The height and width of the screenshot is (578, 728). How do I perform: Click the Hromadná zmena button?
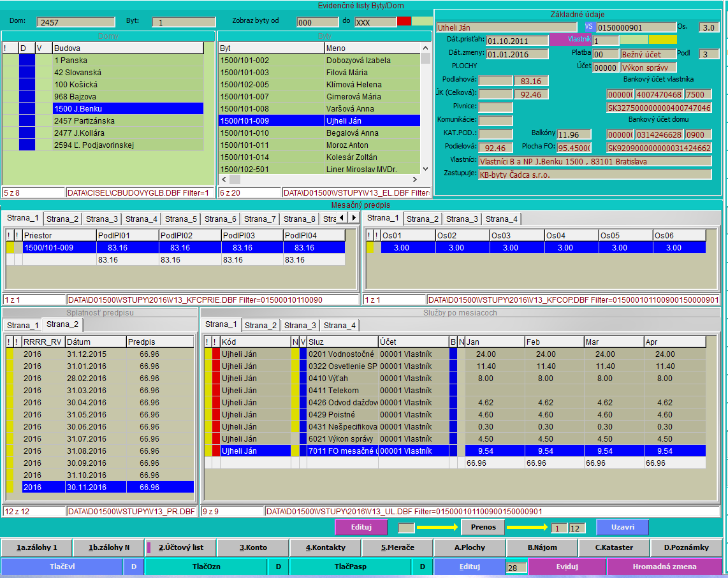[x=664, y=567]
